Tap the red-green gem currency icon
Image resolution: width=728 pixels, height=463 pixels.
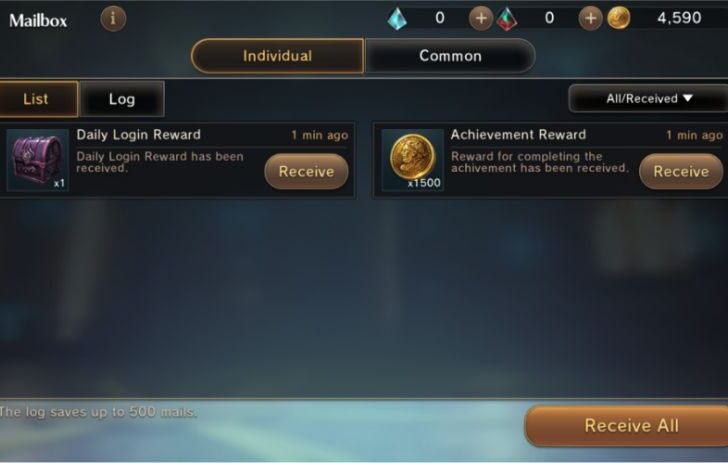click(507, 19)
